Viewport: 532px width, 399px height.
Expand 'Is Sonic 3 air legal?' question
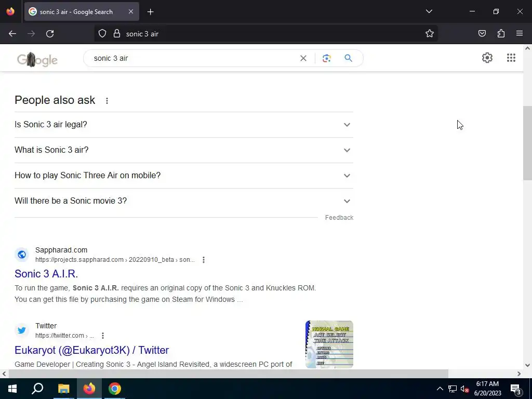(x=184, y=125)
